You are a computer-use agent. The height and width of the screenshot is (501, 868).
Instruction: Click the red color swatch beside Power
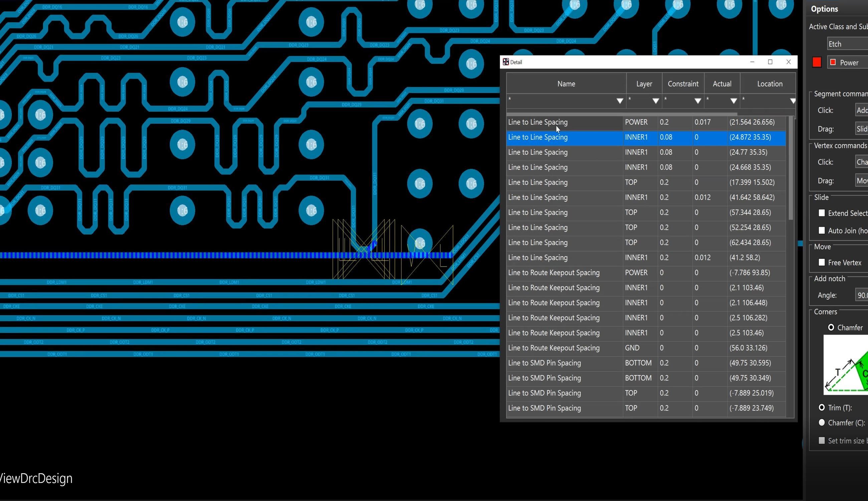pyautogui.click(x=817, y=62)
